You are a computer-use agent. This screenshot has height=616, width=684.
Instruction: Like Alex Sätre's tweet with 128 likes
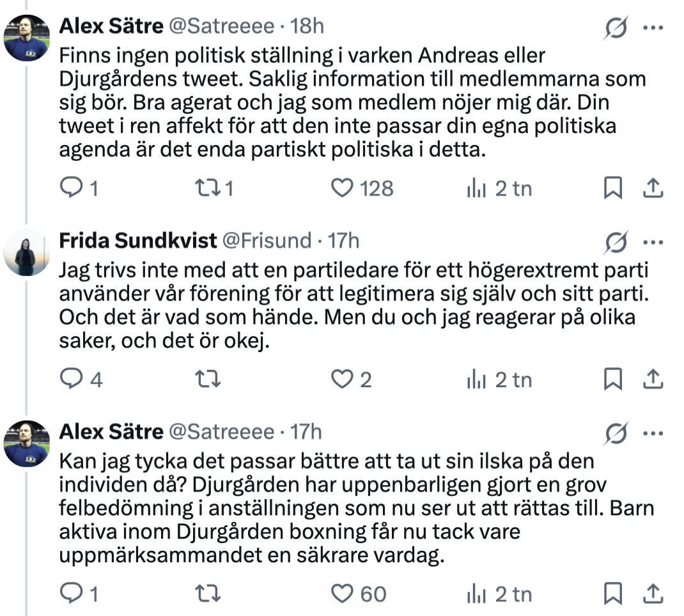coord(342,189)
